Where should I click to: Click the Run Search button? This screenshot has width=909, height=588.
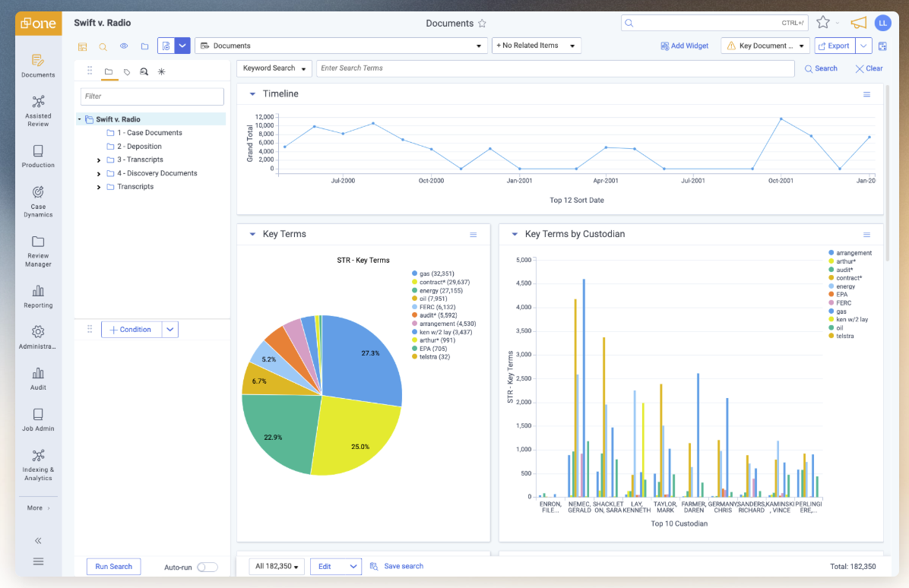[x=113, y=567]
